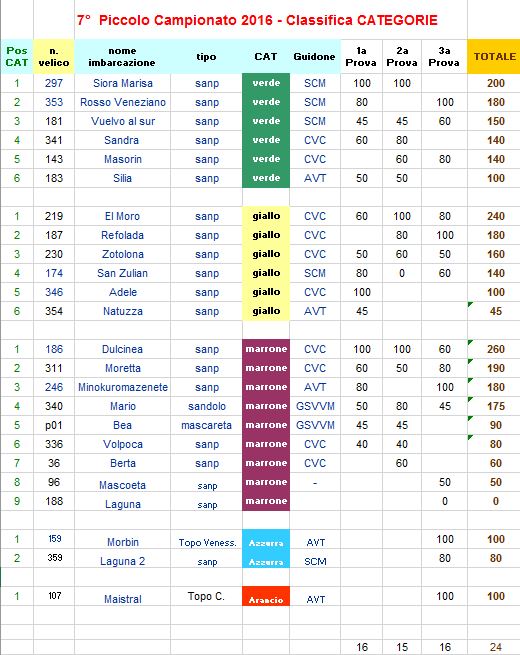The height and width of the screenshot is (655, 520).
Task: Select the nome imbarcazione column header
Action: [x=122, y=56]
